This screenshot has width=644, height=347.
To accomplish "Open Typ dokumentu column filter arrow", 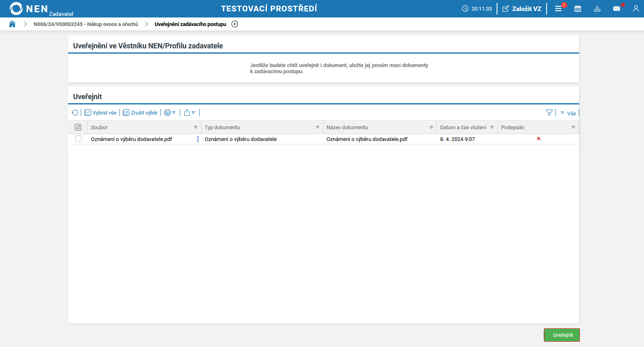I will click(318, 127).
